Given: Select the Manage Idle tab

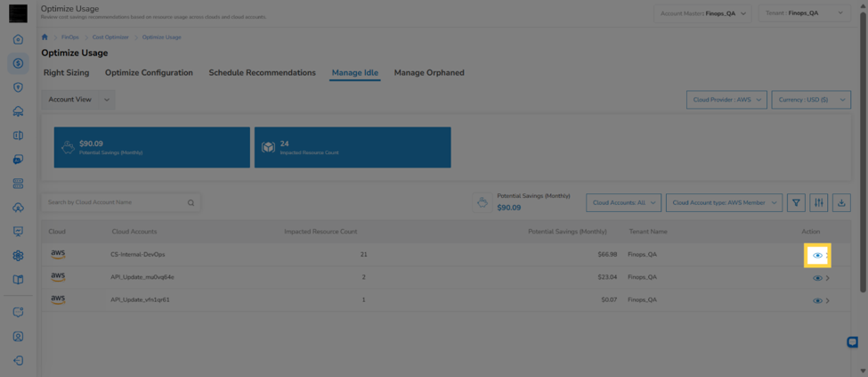Looking at the screenshot, I should pos(355,72).
